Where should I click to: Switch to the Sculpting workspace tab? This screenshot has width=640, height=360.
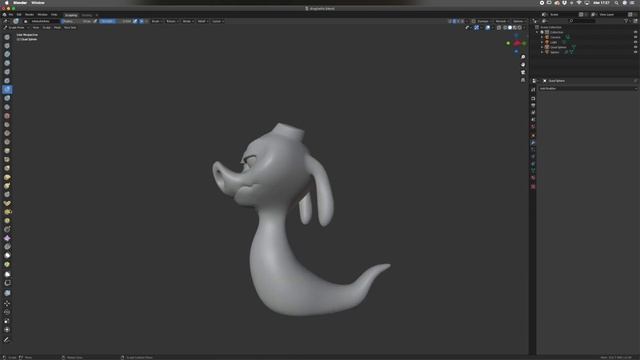tap(71, 15)
